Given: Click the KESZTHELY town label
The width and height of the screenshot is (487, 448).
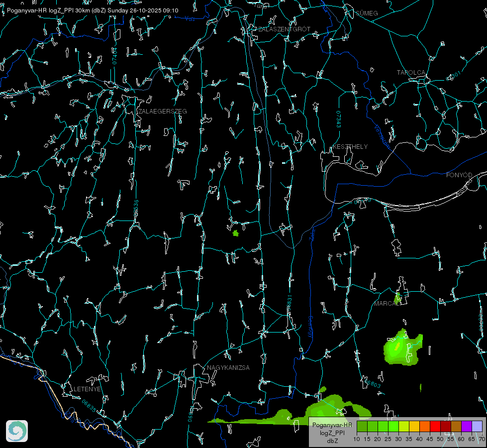Looking at the screenshot, I should pyautogui.click(x=350, y=146).
